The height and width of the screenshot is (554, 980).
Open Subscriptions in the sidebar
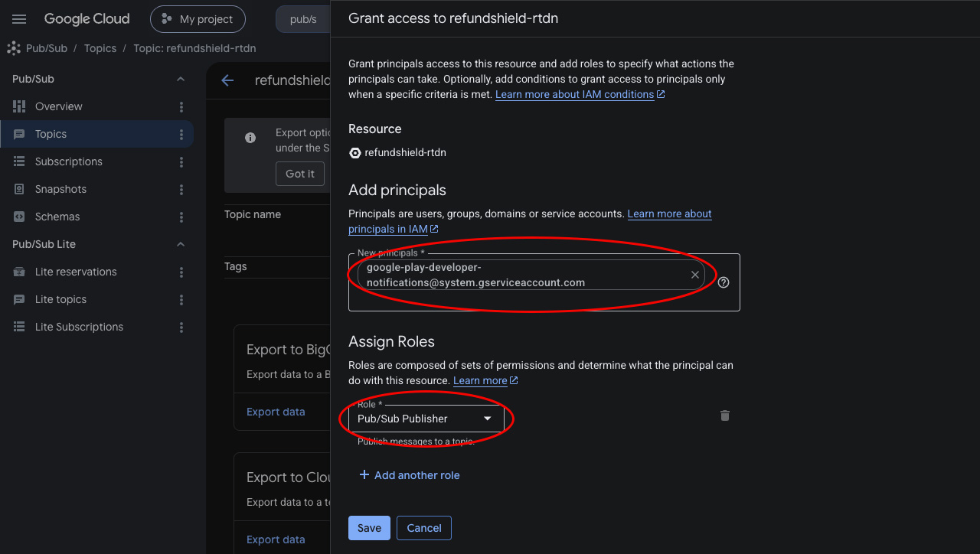coord(96,161)
